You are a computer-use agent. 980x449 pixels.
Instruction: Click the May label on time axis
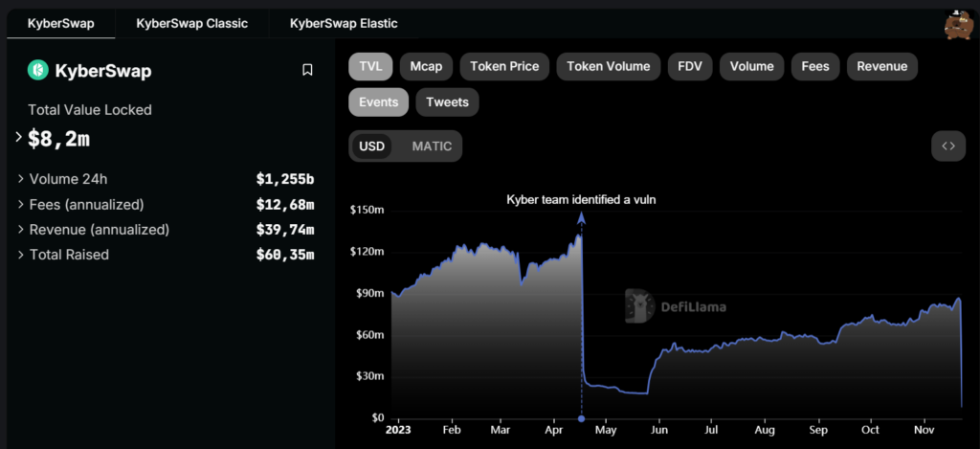coord(606,430)
